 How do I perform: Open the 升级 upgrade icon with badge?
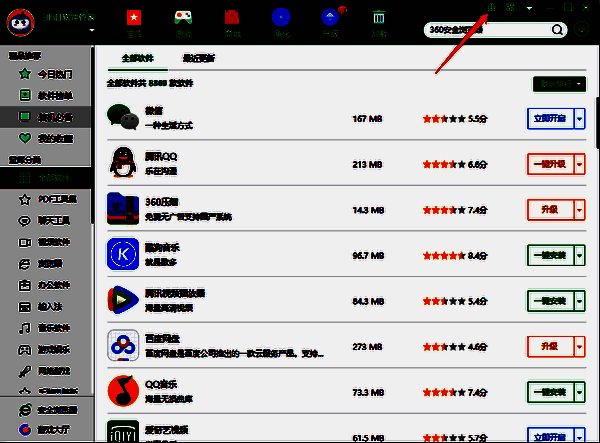pos(330,18)
